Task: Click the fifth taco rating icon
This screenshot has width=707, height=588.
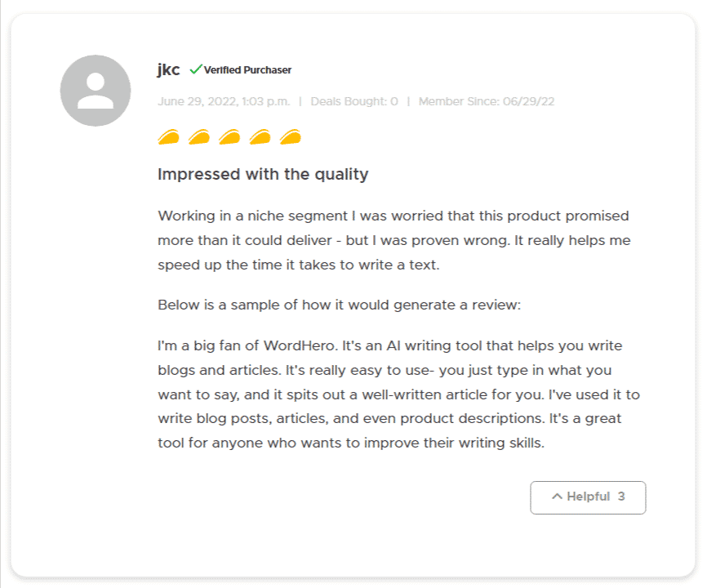Action: (x=291, y=136)
